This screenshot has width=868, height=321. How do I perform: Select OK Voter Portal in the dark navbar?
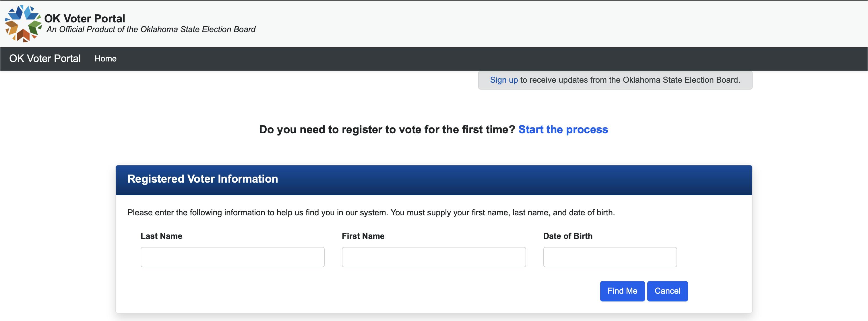(45, 58)
